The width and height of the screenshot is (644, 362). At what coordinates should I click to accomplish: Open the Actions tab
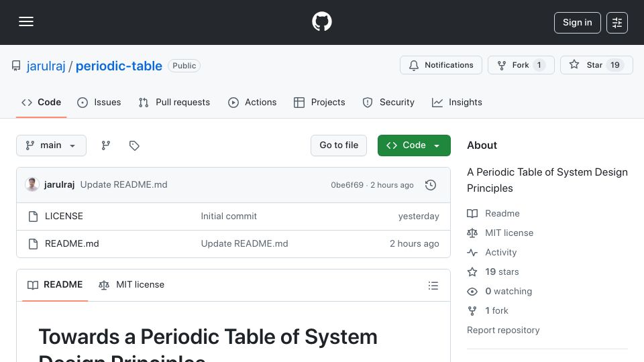pos(252,102)
